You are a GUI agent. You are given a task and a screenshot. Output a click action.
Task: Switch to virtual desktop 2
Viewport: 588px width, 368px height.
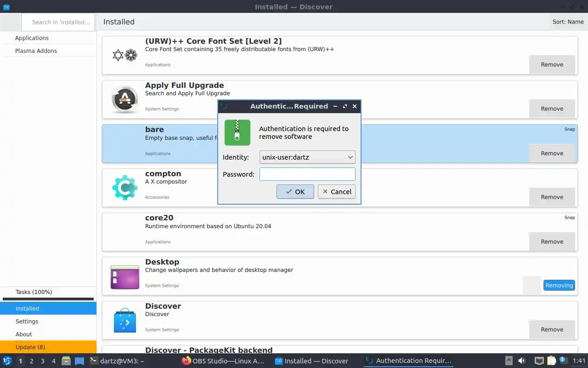click(31, 361)
